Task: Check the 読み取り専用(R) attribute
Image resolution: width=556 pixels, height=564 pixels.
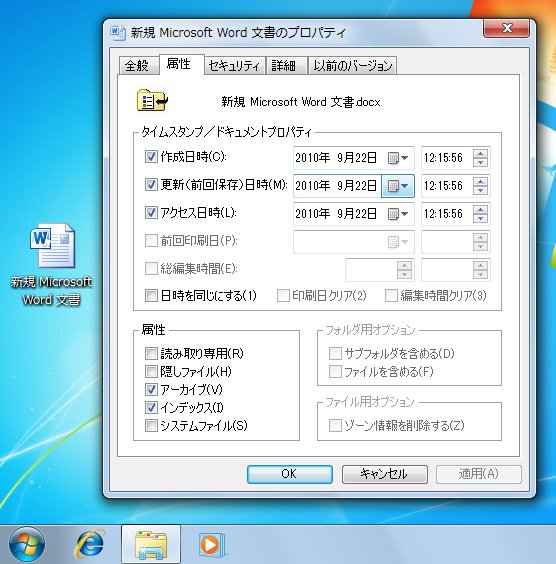Action: click(151, 354)
